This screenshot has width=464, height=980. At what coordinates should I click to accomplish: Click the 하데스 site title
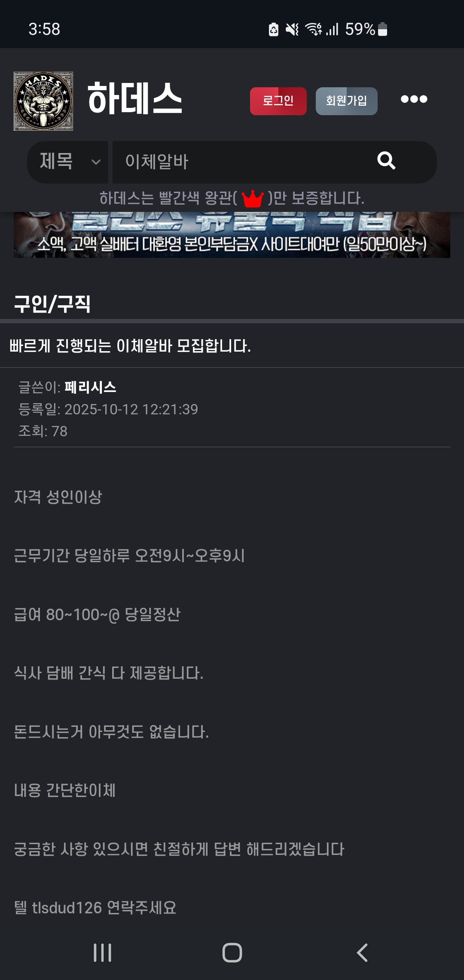point(135,99)
